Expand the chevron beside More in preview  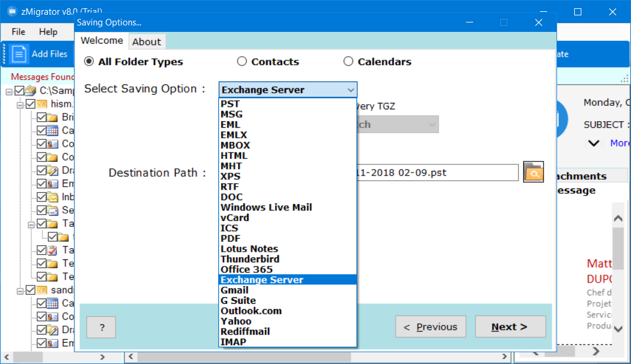click(x=594, y=143)
